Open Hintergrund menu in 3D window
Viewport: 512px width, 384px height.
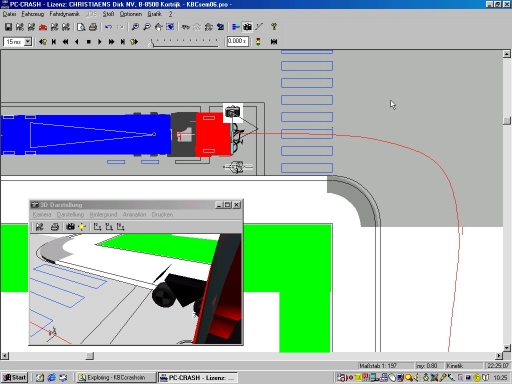103,215
